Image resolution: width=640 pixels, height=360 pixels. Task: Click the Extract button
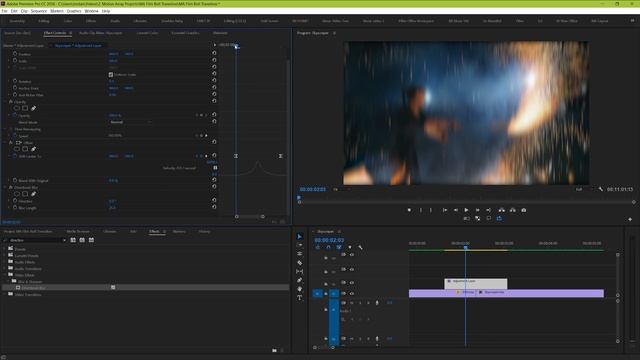click(513, 210)
